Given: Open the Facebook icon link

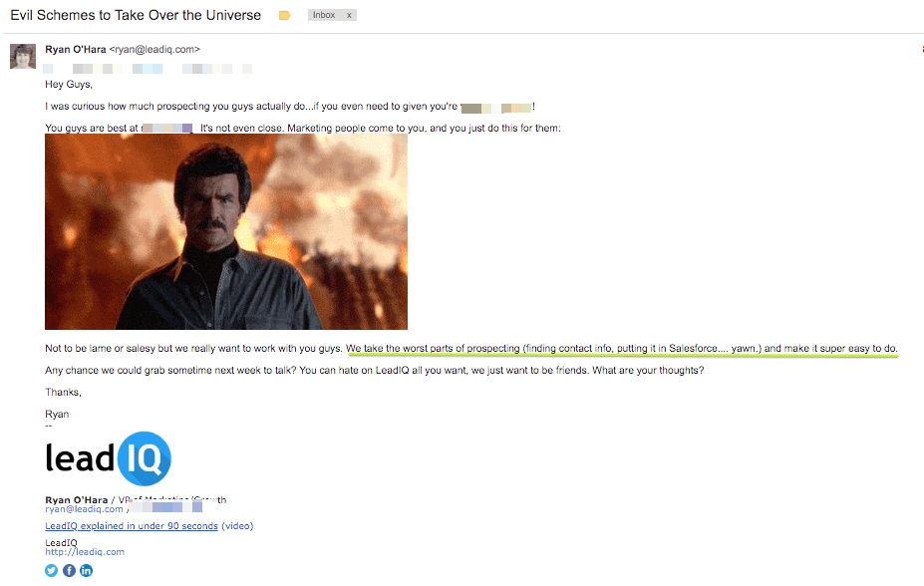Looking at the screenshot, I should (69, 570).
